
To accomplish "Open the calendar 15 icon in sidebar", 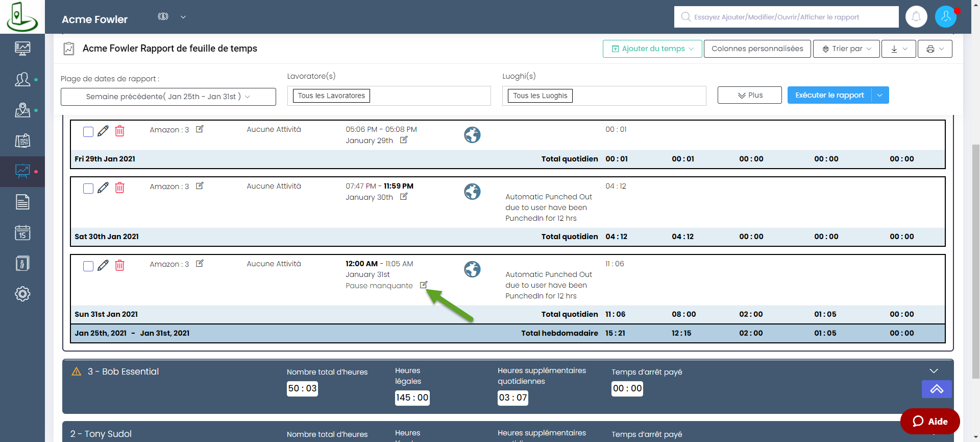I will (22, 232).
